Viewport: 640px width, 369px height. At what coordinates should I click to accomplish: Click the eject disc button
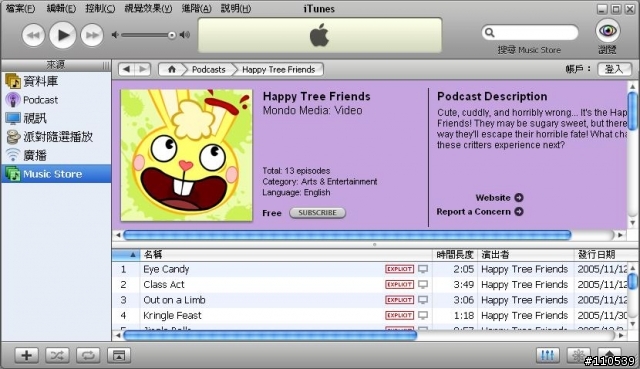(609, 354)
